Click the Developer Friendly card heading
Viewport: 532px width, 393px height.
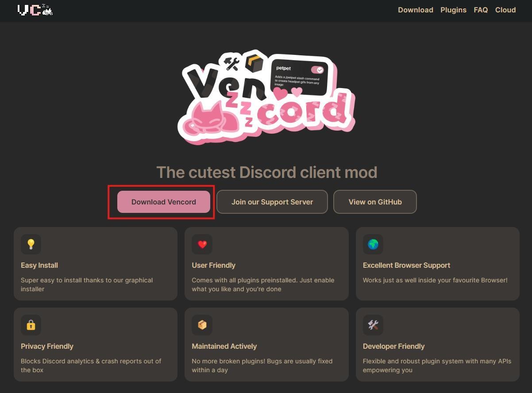click(x=394, y=346)
